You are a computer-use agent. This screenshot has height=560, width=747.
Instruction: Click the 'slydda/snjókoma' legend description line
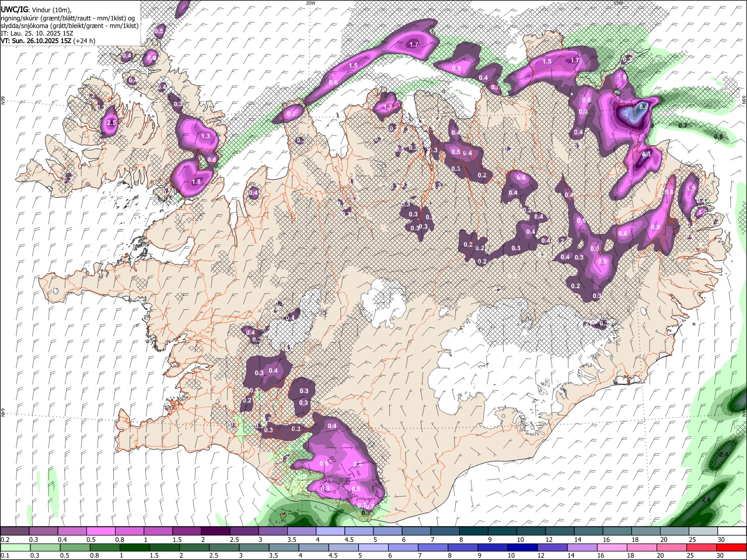[x=69, y=26]
